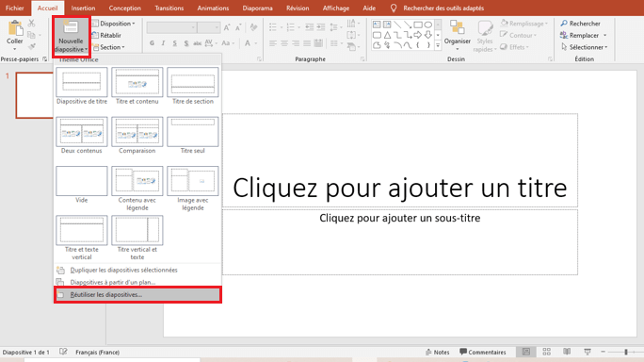Viewport: 644px width, 362px height.
Task: Select the triangle shape
Action: (387, 35)
